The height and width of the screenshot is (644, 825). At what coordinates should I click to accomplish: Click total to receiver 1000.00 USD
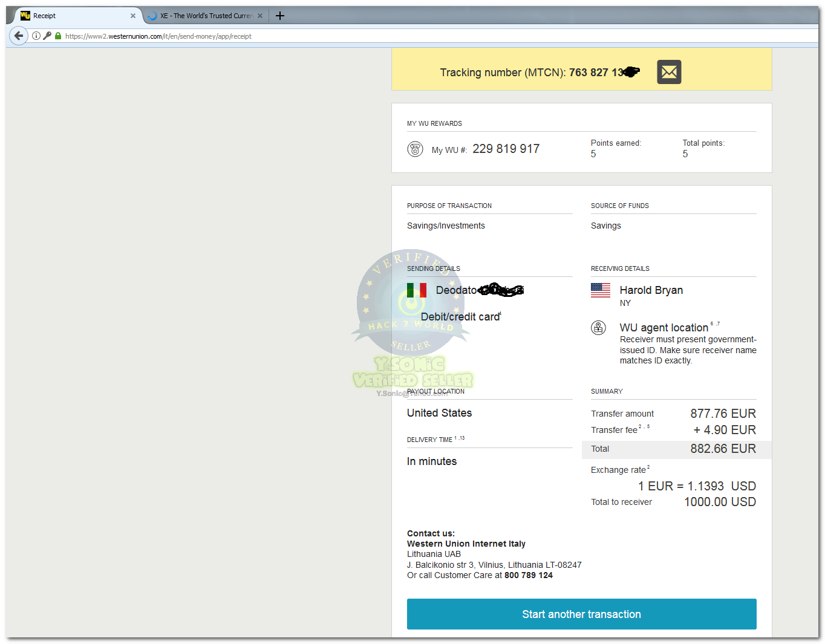[720, 502]
